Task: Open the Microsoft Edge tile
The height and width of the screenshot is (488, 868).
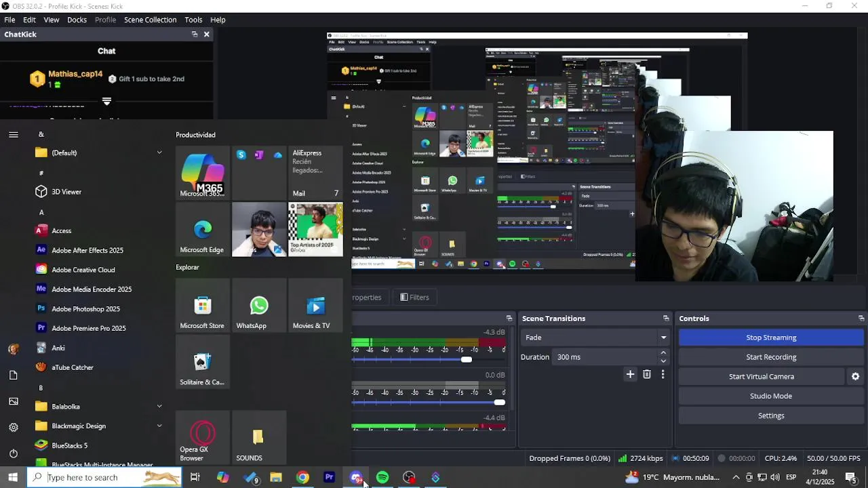Action: tap(202, 229)
